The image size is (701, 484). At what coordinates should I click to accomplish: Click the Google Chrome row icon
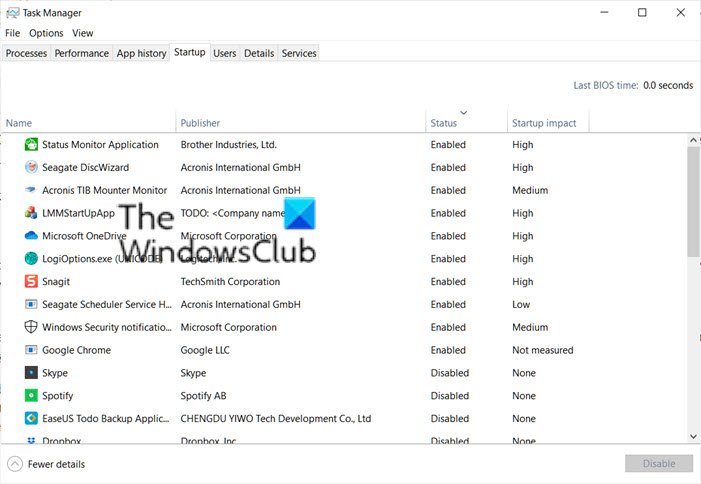coord(31,350)
